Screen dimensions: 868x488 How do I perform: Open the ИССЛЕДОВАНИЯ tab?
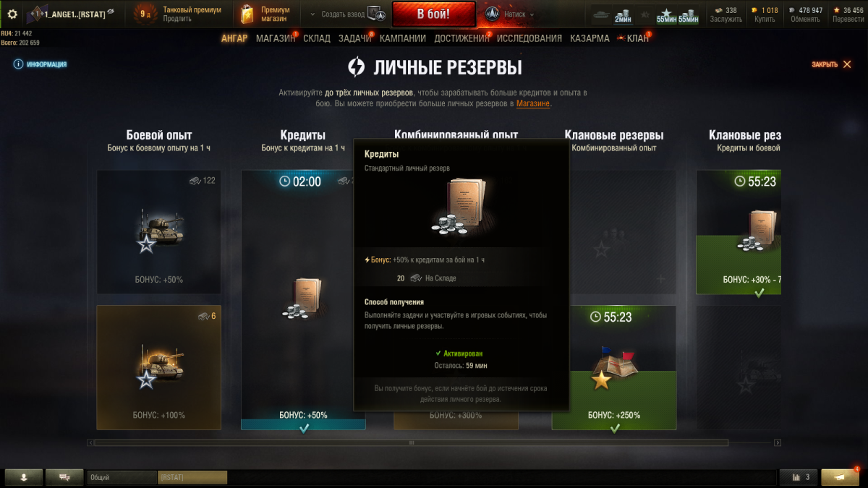[x=529, y=38]
